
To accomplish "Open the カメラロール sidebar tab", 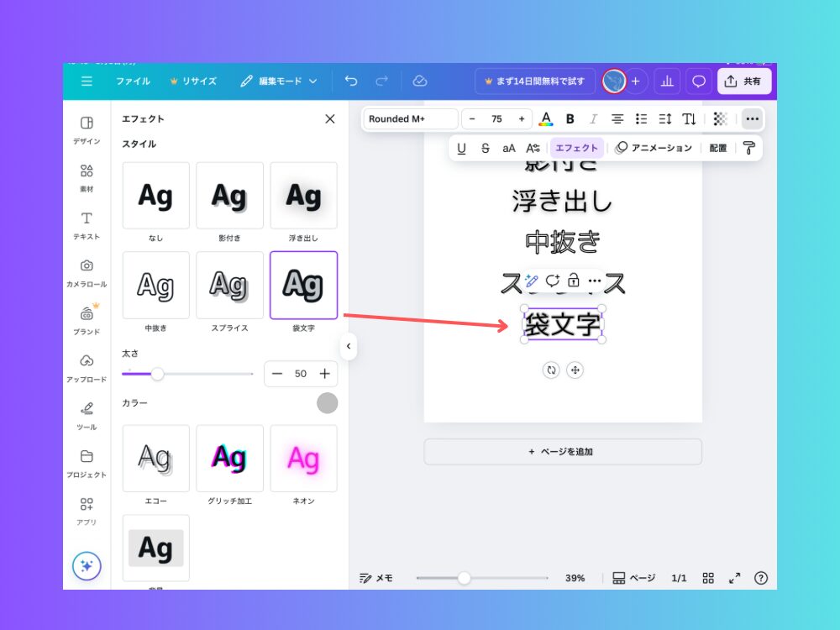I will tap(87, 273).
